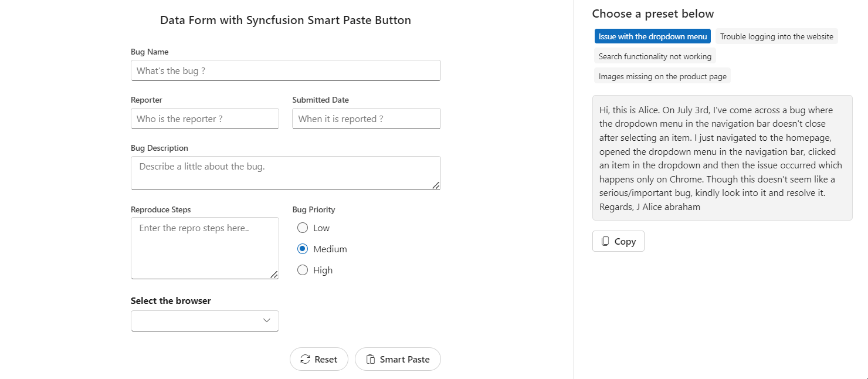The width and height of the screenshot is (868, 379).
Task: Select Medium bug priority
Action: pos(303,249)
